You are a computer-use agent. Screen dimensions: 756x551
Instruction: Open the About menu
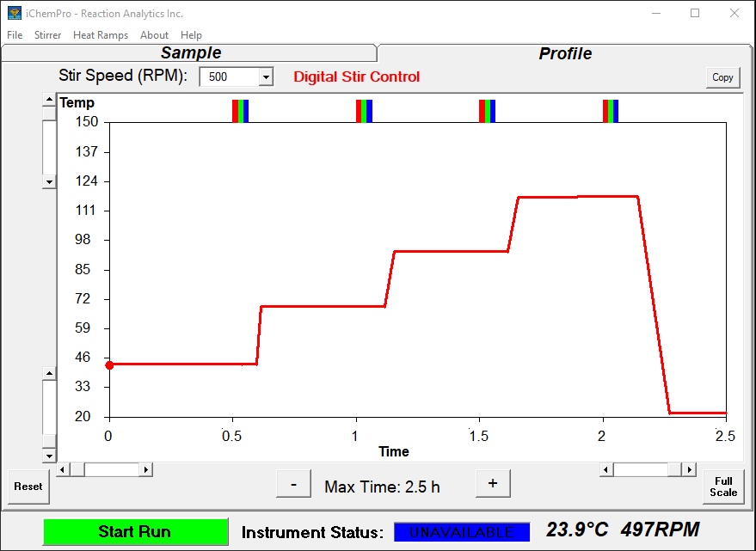pos(154,35)
